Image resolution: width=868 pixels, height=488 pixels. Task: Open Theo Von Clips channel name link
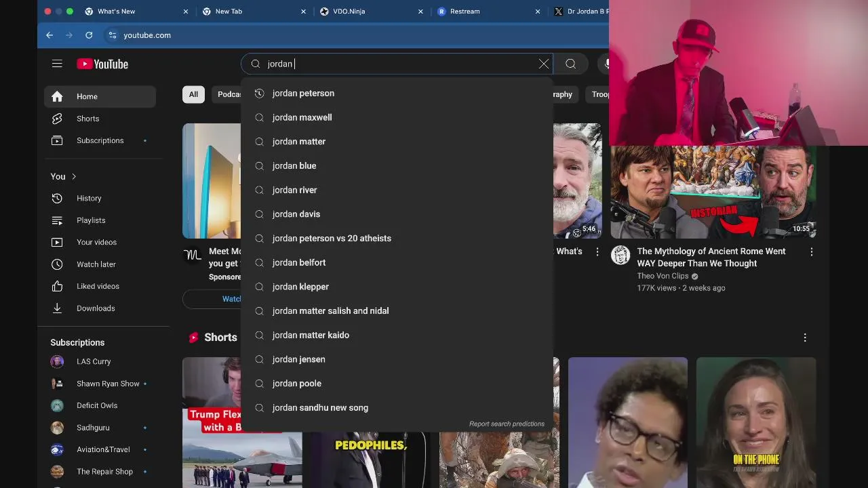point(663,276)
